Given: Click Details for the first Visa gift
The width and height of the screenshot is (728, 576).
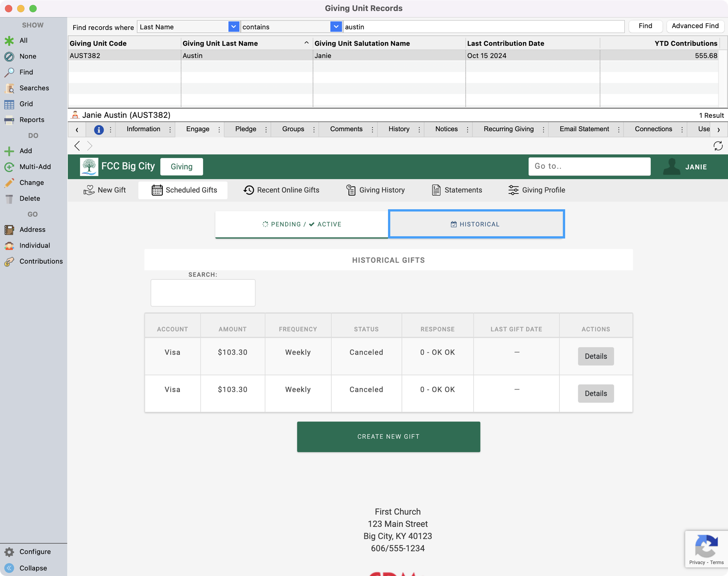Looking at the screenshot, I should pos(596,356).
